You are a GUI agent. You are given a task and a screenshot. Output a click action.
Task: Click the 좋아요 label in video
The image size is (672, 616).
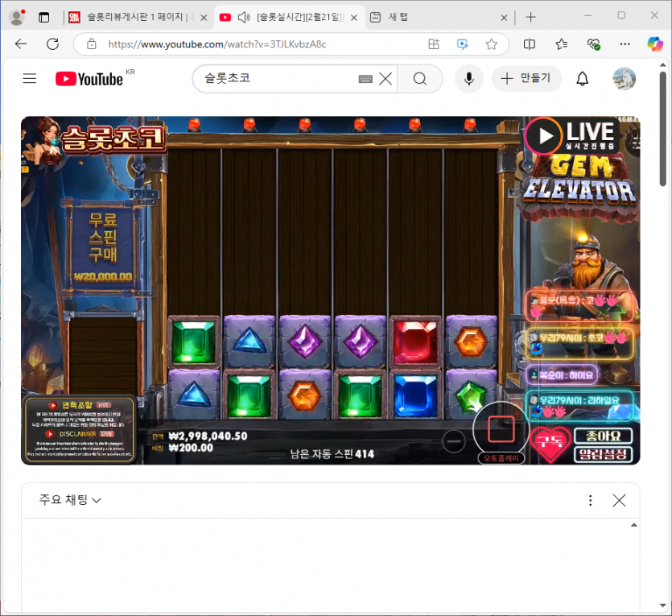pyautogui.click(x=603, y=436)
